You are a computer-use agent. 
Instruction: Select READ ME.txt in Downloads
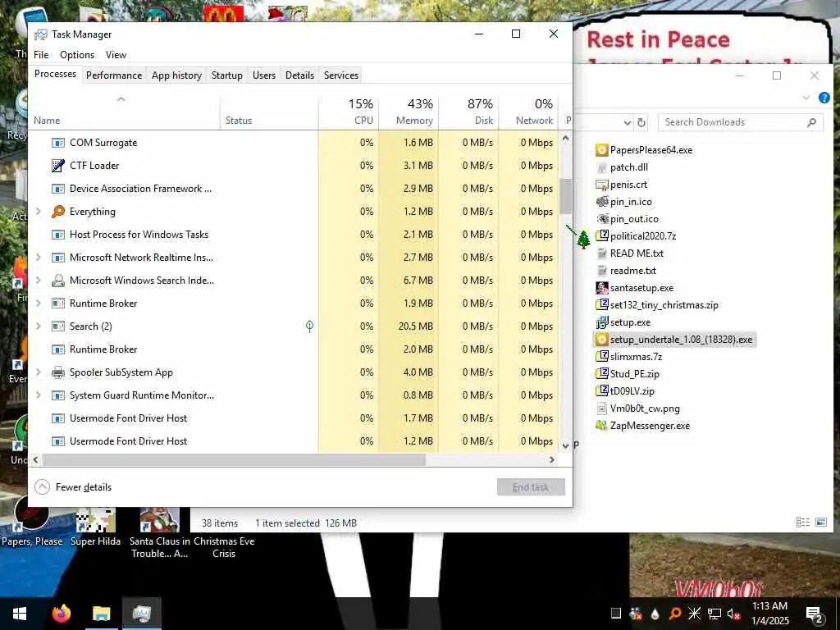click(629, 253)
